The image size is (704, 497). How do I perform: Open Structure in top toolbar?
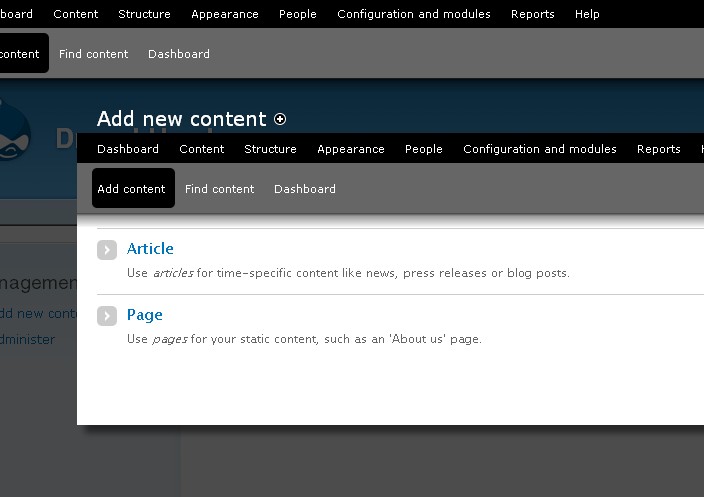(144, 14)
